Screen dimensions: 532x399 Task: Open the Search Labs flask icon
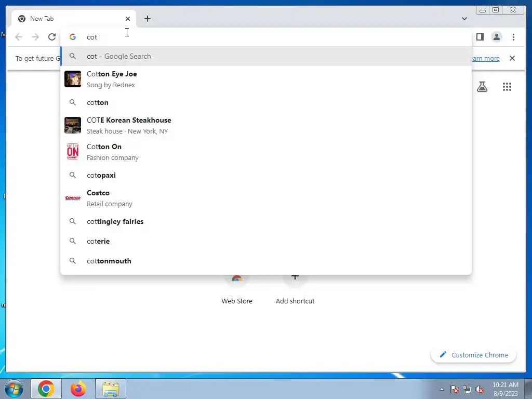482,87
